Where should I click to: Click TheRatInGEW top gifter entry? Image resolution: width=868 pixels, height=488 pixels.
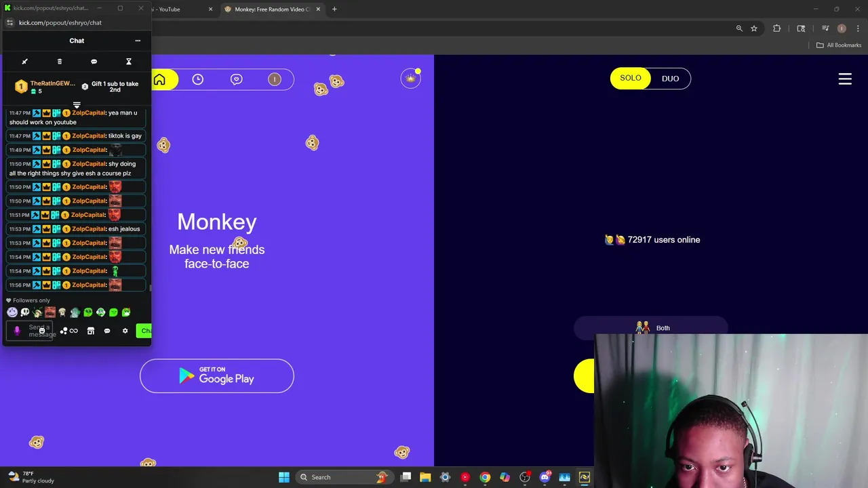tap(45, 87)
